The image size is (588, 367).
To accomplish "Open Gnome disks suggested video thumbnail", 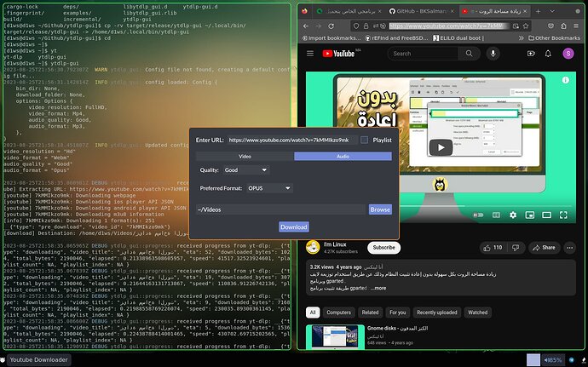I will [x=335, y=336].
